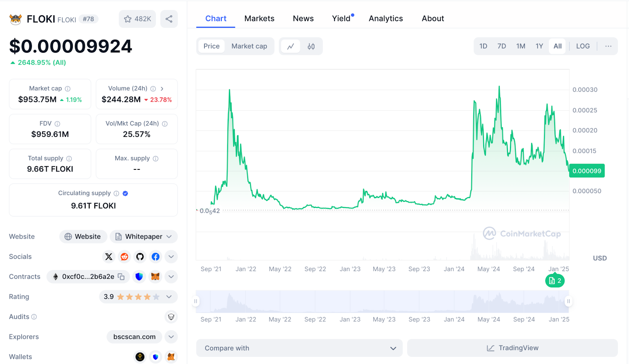The image size is (629, 364).
Task: Open the share icon button
Action: pos(169,19)
